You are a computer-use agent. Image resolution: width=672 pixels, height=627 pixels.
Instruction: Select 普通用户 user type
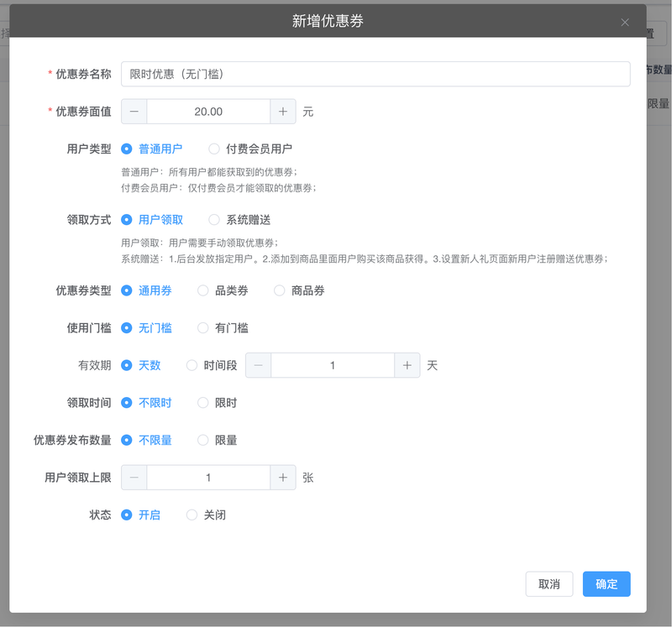[x=152, y=149]
